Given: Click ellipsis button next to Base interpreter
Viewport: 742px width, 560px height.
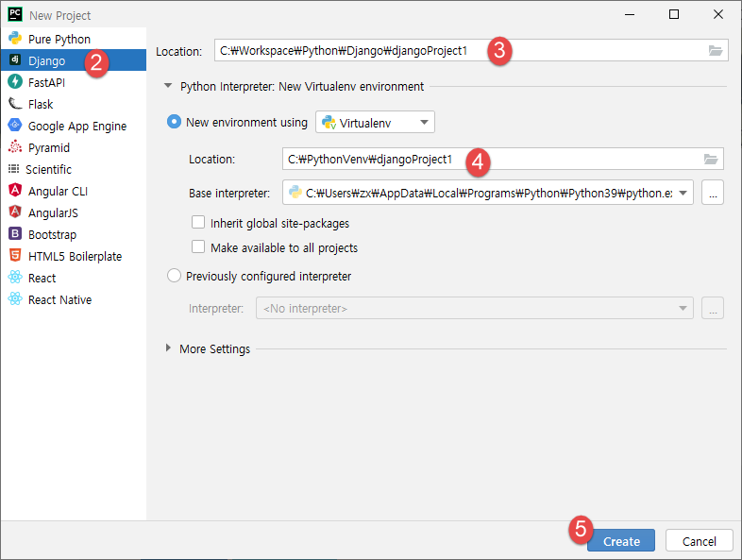Looking at the screenshot, I should (x=713, y=193).
